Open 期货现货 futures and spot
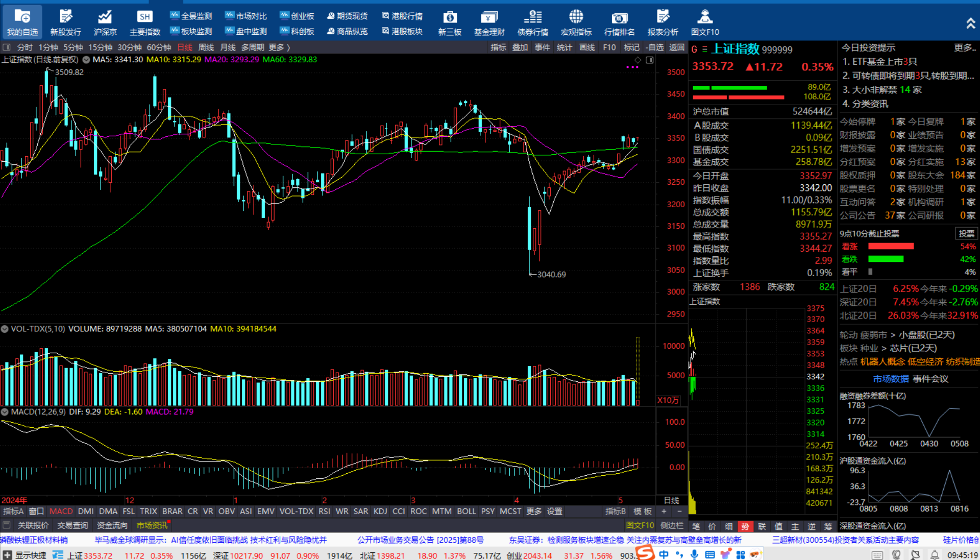980x560 pixels. pos(348,16)
